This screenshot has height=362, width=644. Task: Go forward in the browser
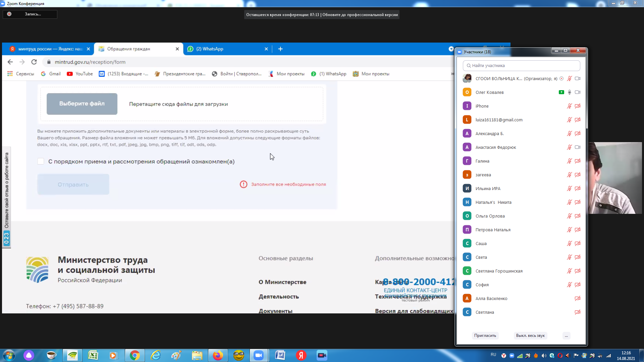(x=22, y=62)
